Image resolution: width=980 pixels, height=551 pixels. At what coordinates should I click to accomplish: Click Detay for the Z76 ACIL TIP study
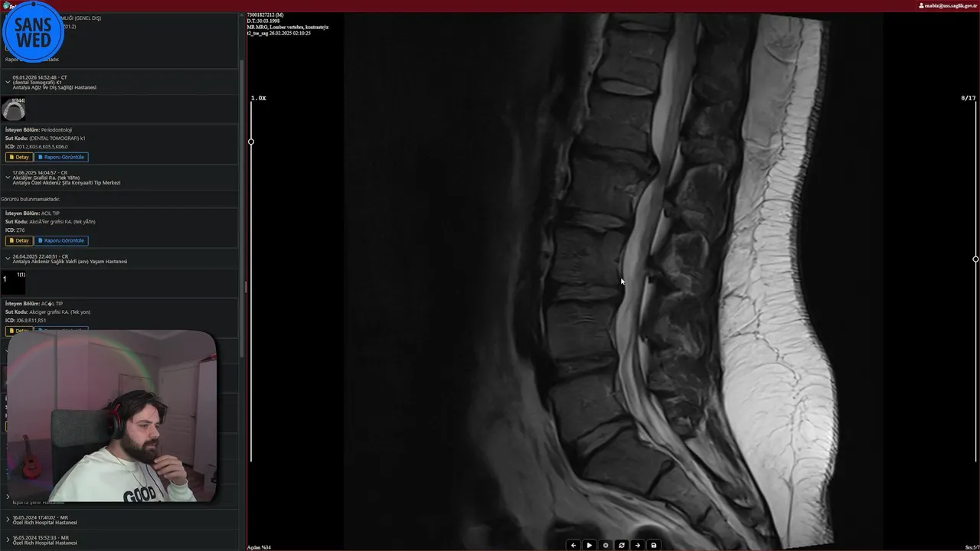(19, 240)
